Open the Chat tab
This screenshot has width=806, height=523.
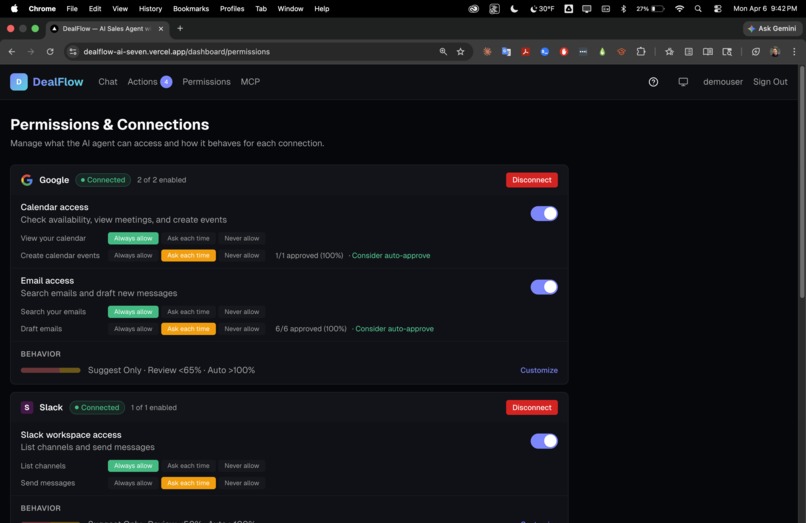[108, 82]
